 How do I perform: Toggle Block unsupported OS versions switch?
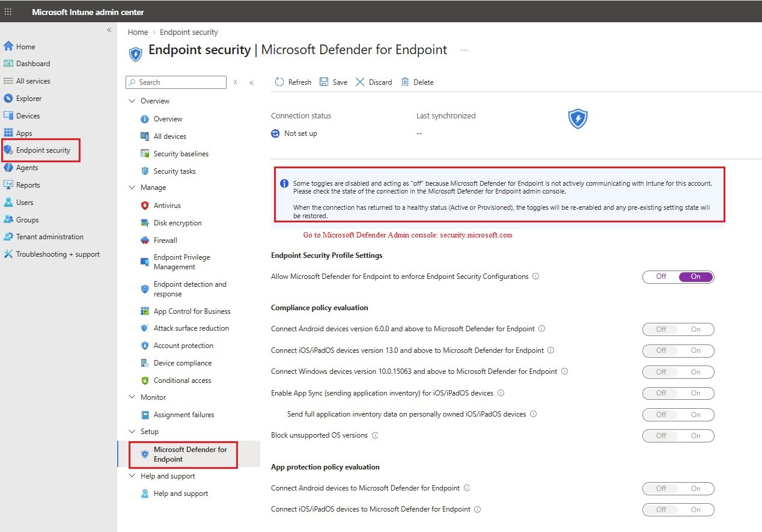tap(678, 436)
